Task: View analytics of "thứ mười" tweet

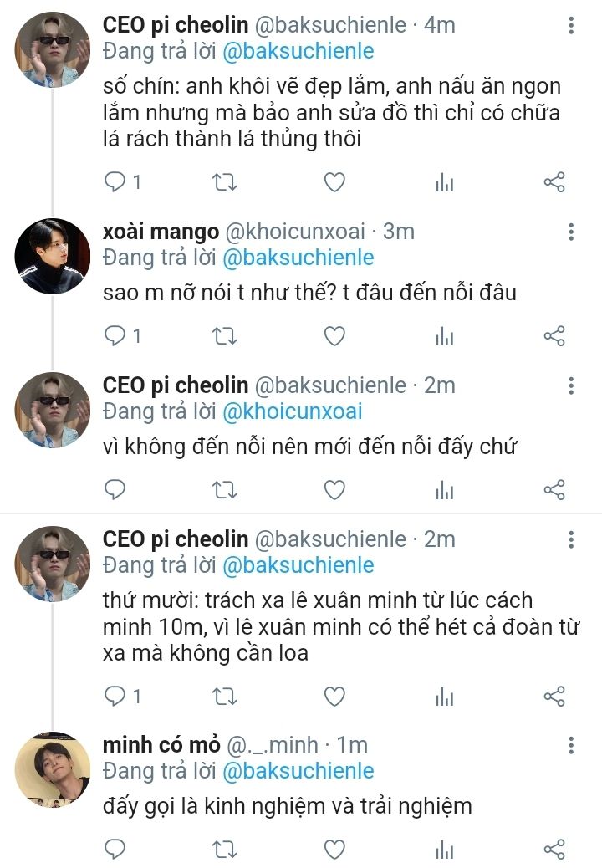Action: click(444, 696)
